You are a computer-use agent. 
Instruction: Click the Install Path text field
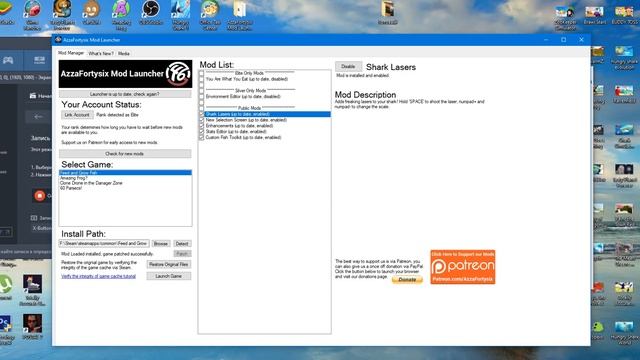104,244
